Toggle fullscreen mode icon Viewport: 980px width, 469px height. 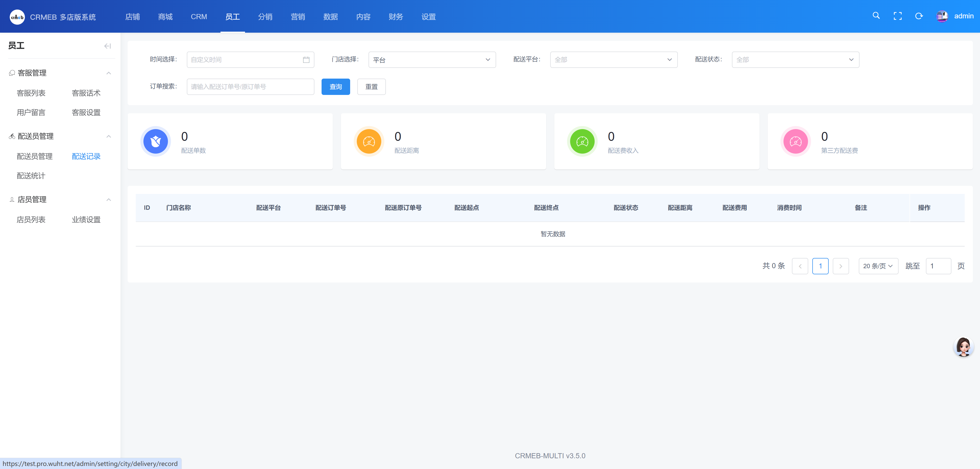tap(898, 16)
